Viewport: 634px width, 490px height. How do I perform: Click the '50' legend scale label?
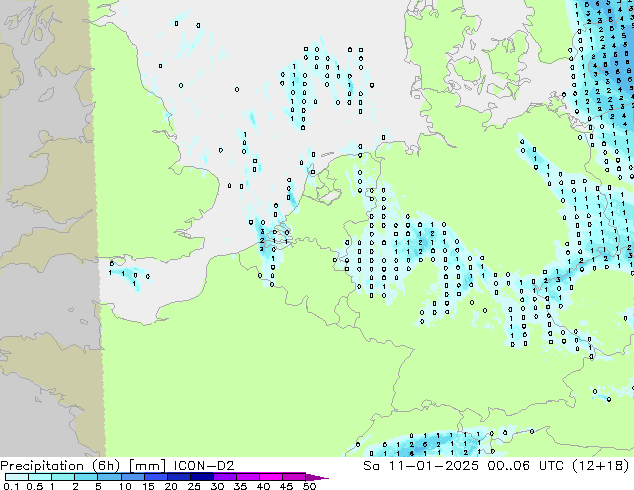click(309, 486)
